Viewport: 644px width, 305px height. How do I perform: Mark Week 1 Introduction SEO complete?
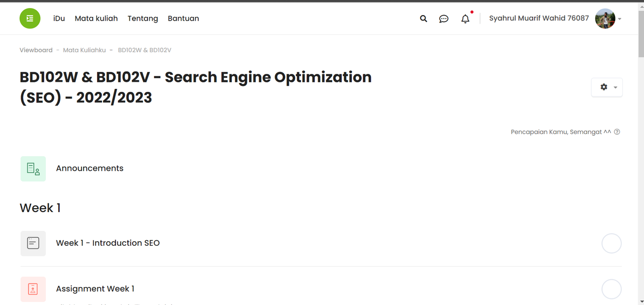(x=611, y=244)
